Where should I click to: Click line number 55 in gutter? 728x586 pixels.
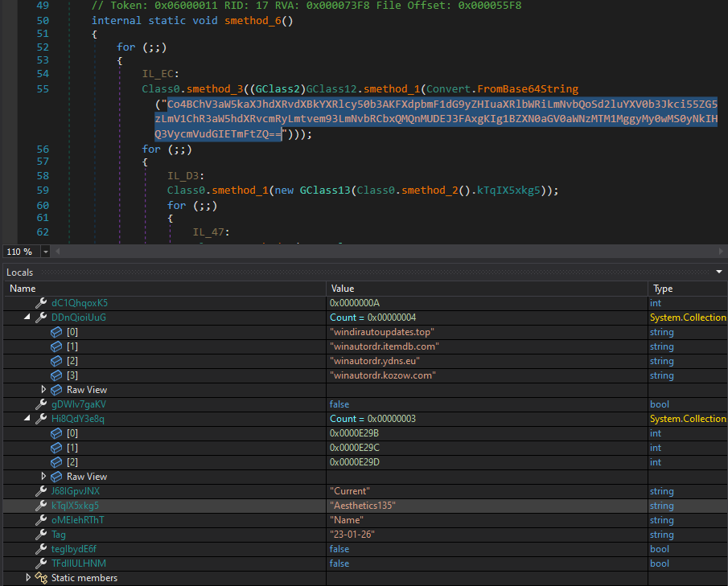[x=43, y=88]
